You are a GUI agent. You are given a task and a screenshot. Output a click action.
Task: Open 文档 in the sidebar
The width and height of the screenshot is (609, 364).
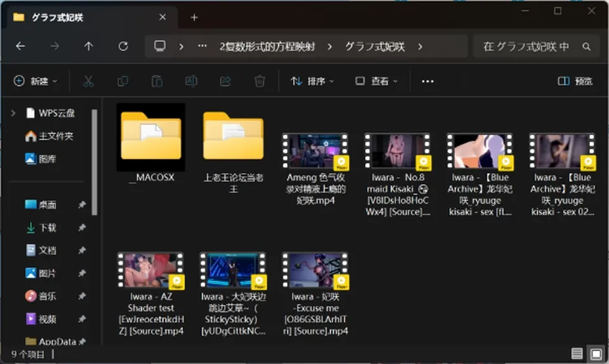pos(41,250)
